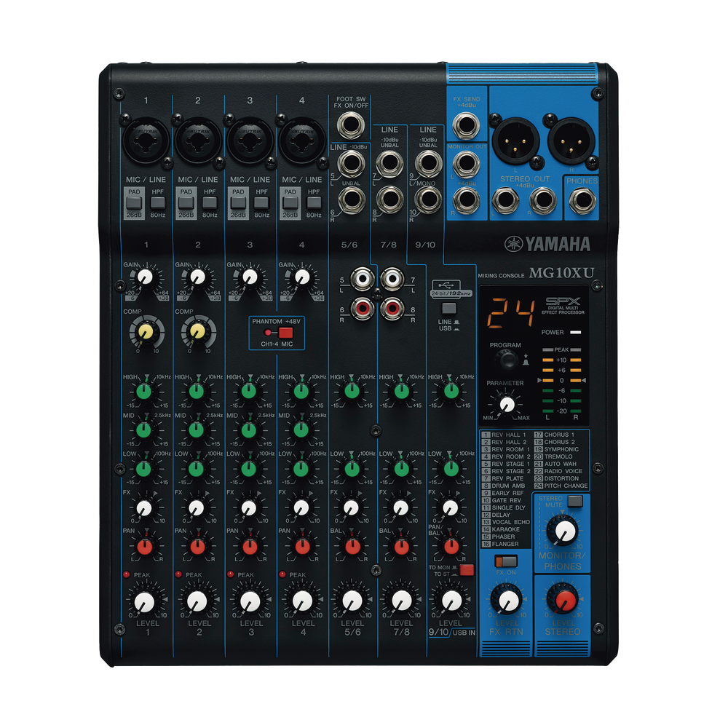Image resolution: width=728 pixels, height=728 pixels.
Task: Enable the red PHANTOM +48V switch
Action: click(x=285, y=333)
